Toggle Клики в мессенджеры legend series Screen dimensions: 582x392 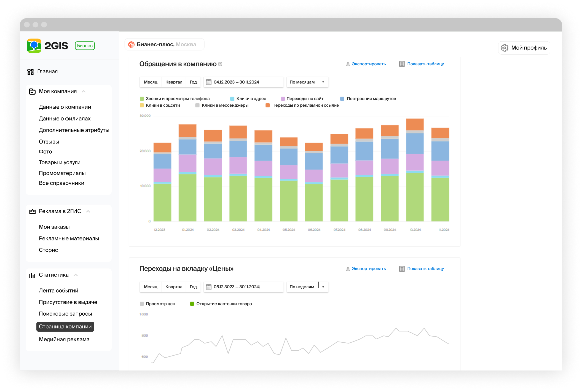click(x=222, y=105)
